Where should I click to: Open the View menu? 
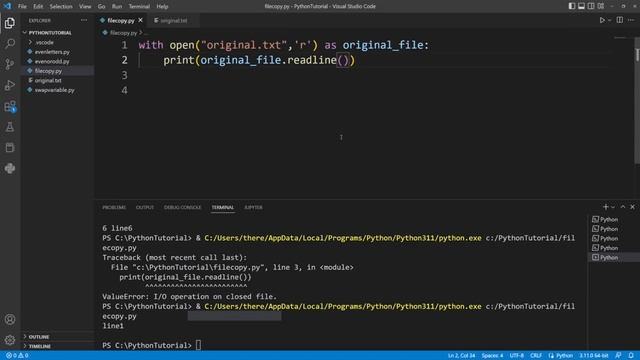[85, 7]
